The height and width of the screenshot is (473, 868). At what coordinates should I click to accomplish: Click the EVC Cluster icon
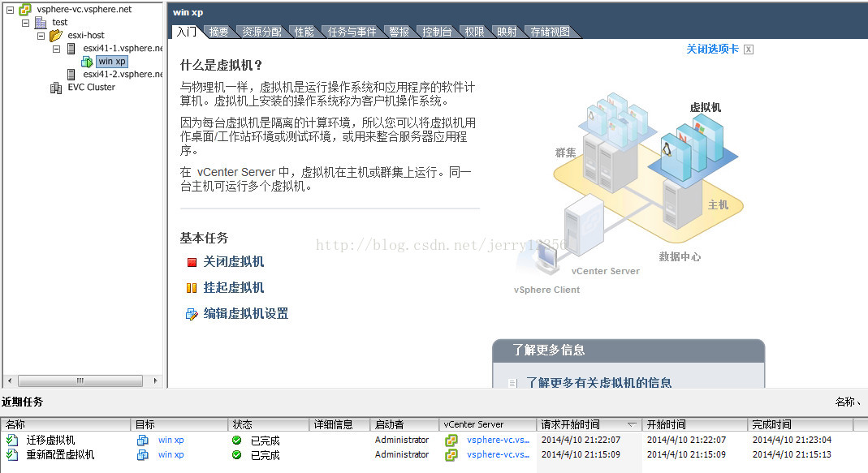(56, 88)
